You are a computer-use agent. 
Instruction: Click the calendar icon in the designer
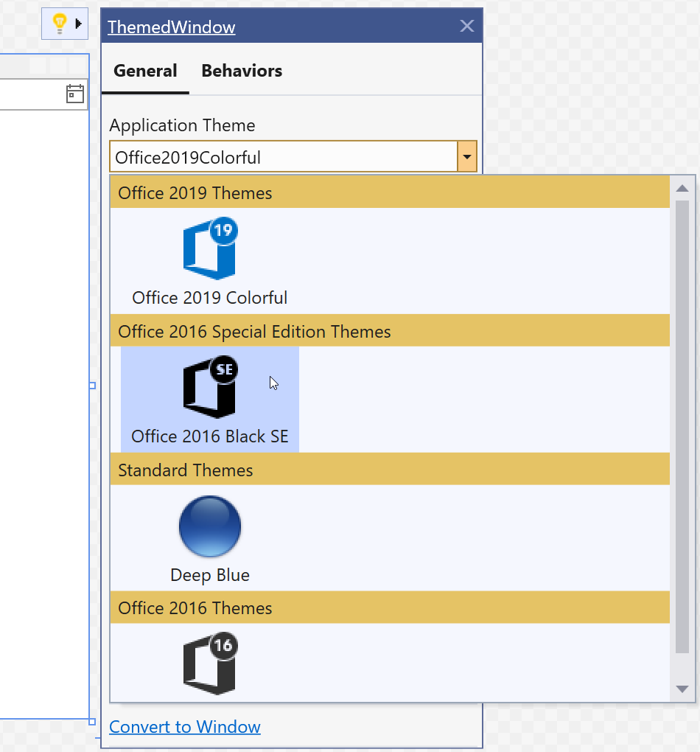tap(75, 94)
